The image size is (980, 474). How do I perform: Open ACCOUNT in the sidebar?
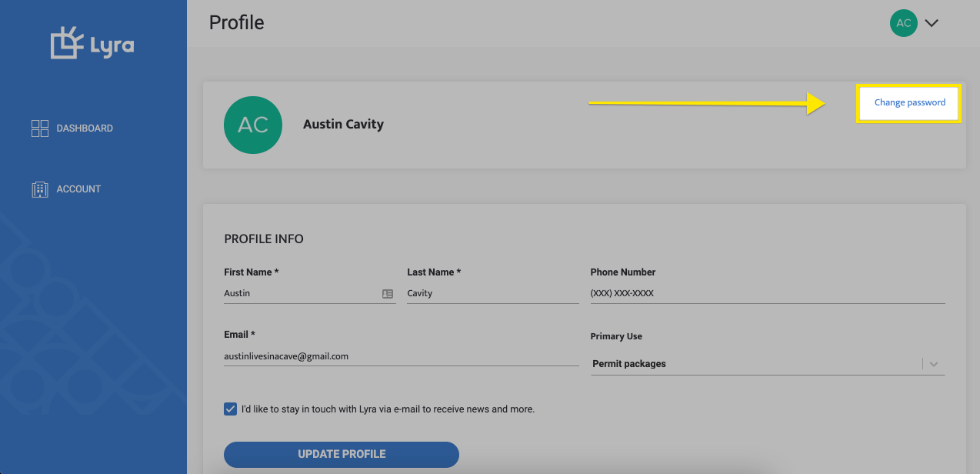pos(66,189)
